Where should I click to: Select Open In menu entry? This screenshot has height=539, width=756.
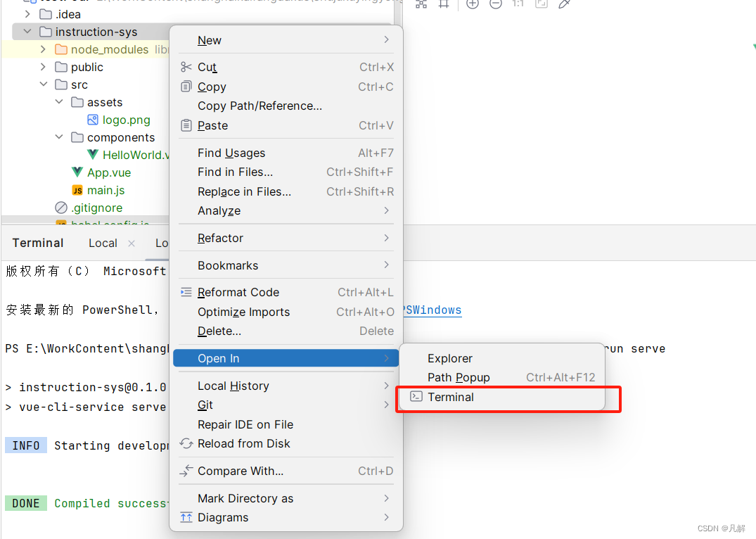(x=286, y=358)
